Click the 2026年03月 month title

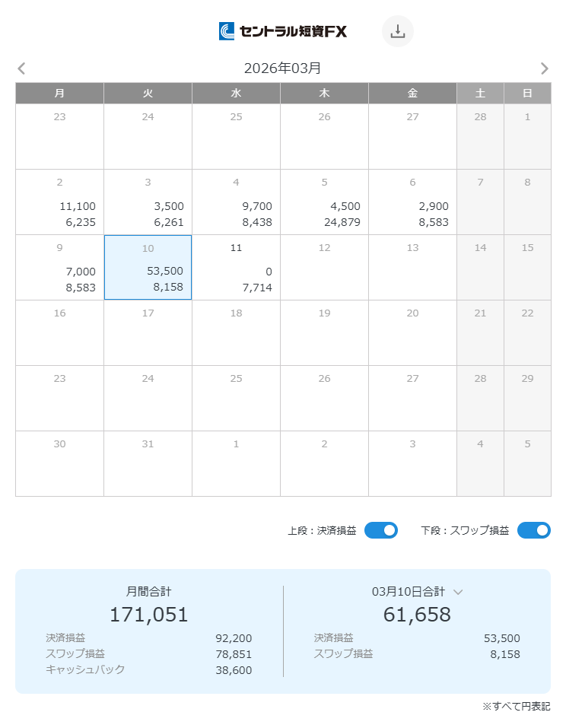click(282, 68)
